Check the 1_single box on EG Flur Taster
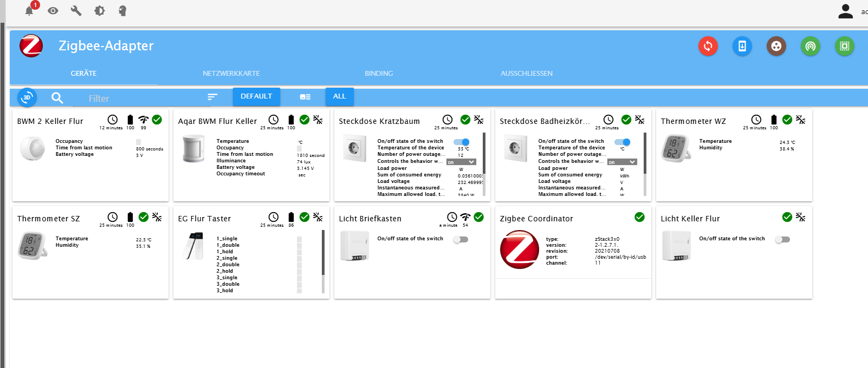The width and height of the screenshot is (868, 368). click(299, 239)
